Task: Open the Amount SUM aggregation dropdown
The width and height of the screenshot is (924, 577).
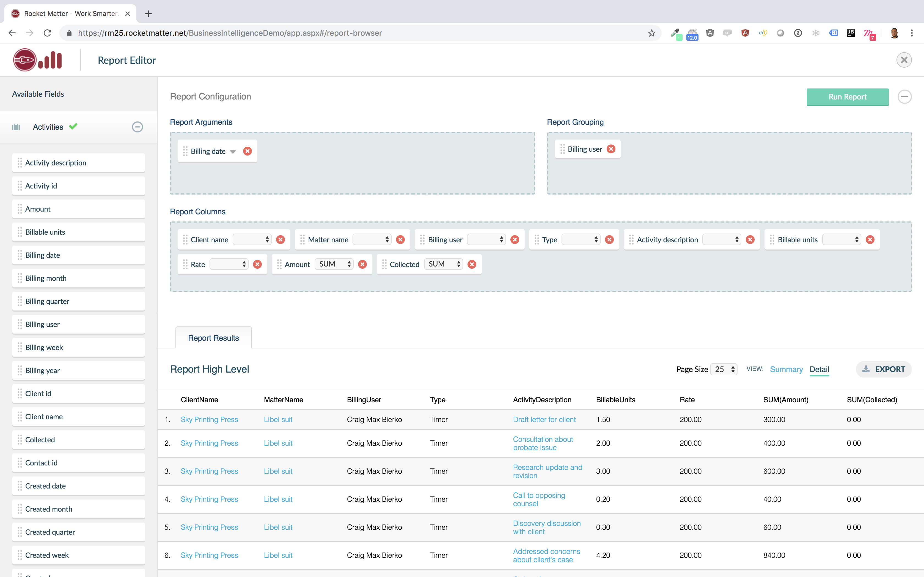Action: coord(348,264)
